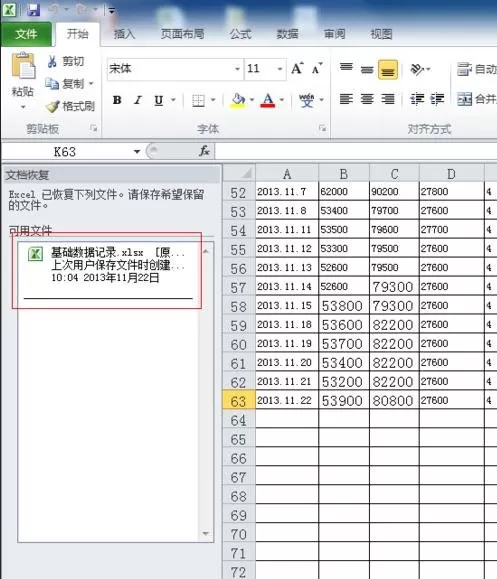Click up arrow of recovery list scrollbar
497x579 pixels.
tap(206, 251)
